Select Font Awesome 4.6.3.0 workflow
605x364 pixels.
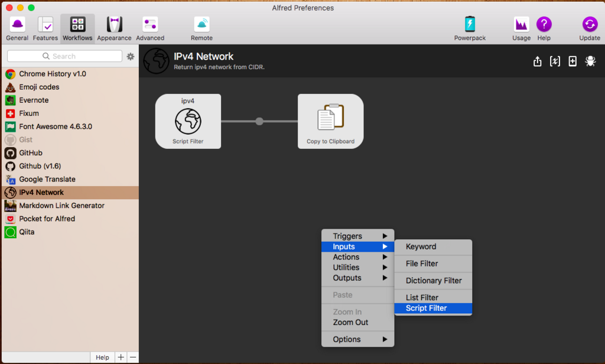tap(70, 126)
